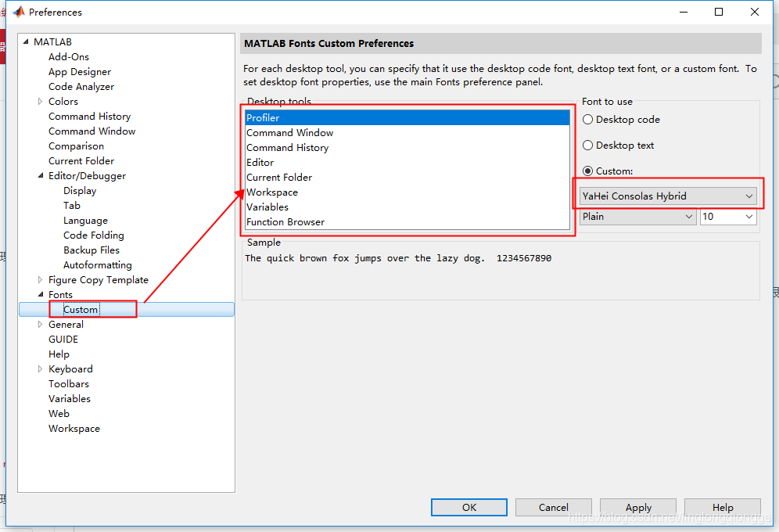The height and width of the screenshot is (532, 779).
Task: Open Display under Editor/Debugger
Action: click(80, 191)
